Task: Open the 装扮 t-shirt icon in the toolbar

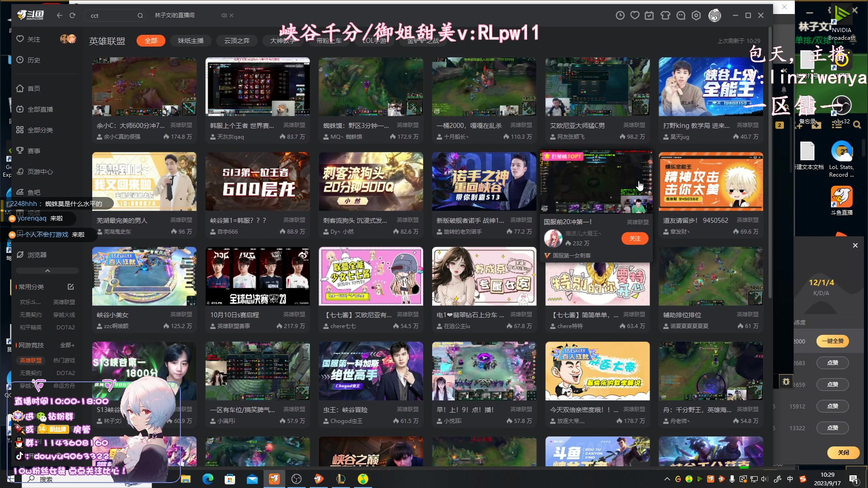Action: (x=665, y=15)
